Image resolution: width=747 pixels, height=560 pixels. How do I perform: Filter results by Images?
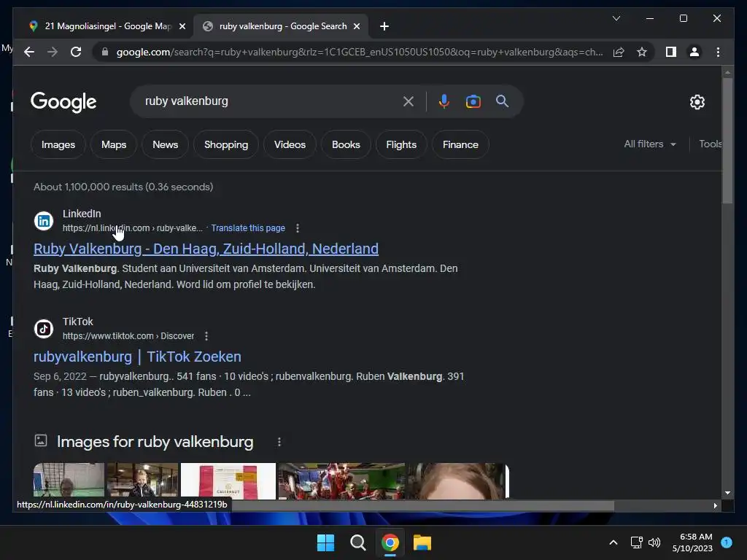(58, 145)
